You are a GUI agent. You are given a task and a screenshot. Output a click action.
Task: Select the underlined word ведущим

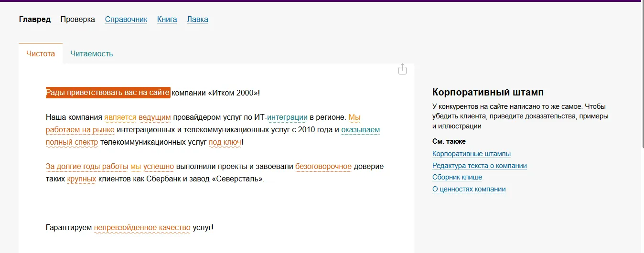point(155,117)
